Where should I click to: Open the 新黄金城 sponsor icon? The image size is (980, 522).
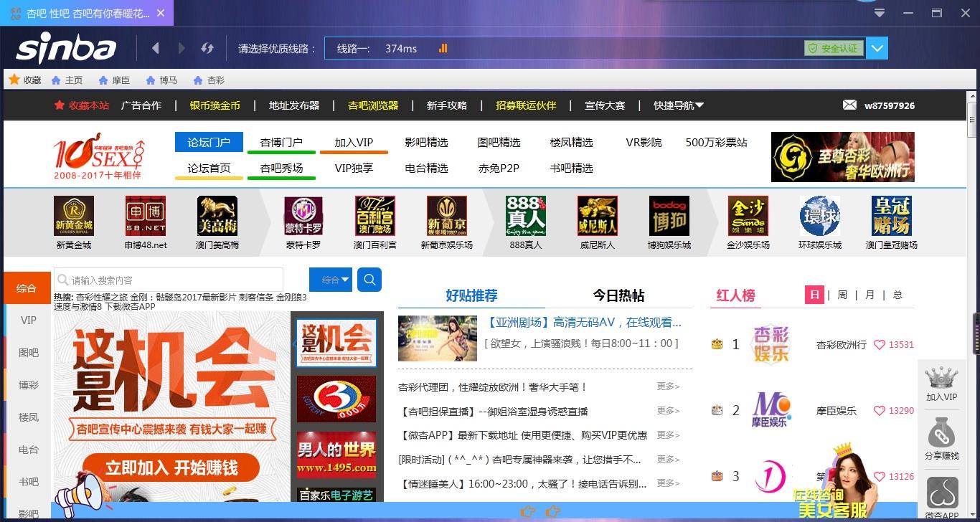click(74, 216)
